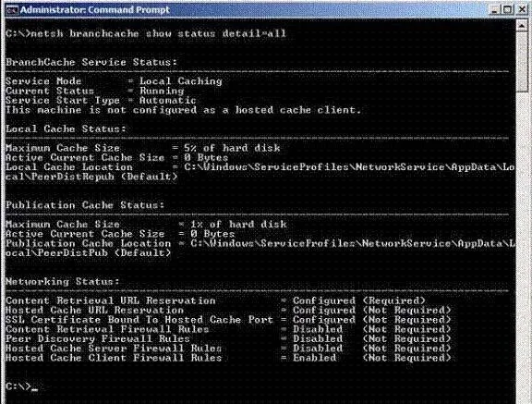Click the 'Local Cache Status:' heading
Viewport: 532px width, 404px height.
(66, 129)
